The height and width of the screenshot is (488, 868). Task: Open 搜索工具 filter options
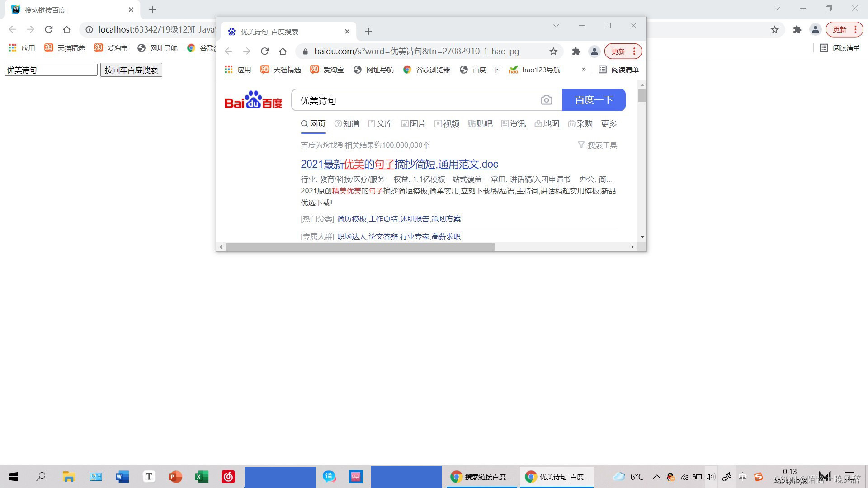click(x=597, y=145)
